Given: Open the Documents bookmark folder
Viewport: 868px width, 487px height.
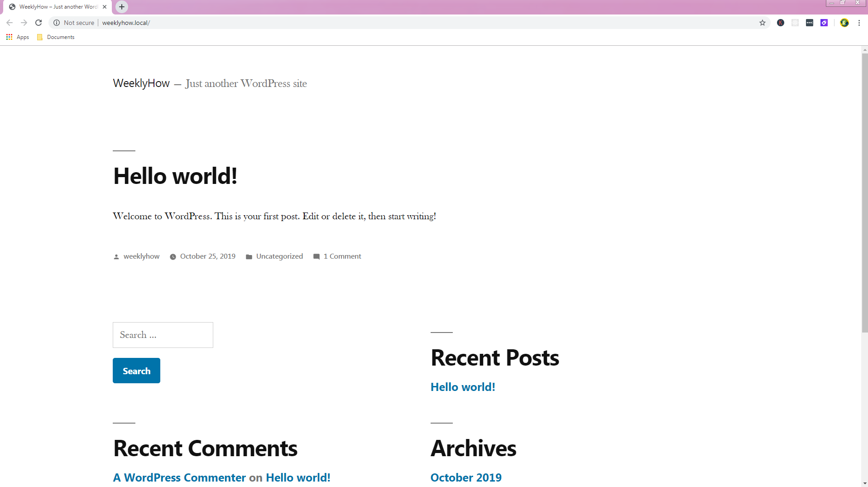Looking at the screenshot, I should coord(56,37).
